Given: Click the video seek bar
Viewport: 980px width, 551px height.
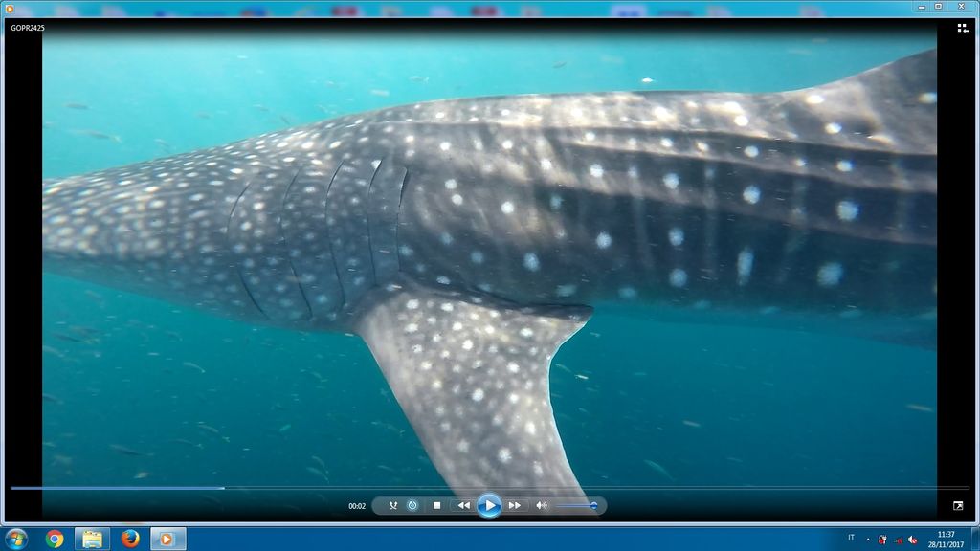Looking at the screenshot, I should pyautogui.click(x=479, y=488).
